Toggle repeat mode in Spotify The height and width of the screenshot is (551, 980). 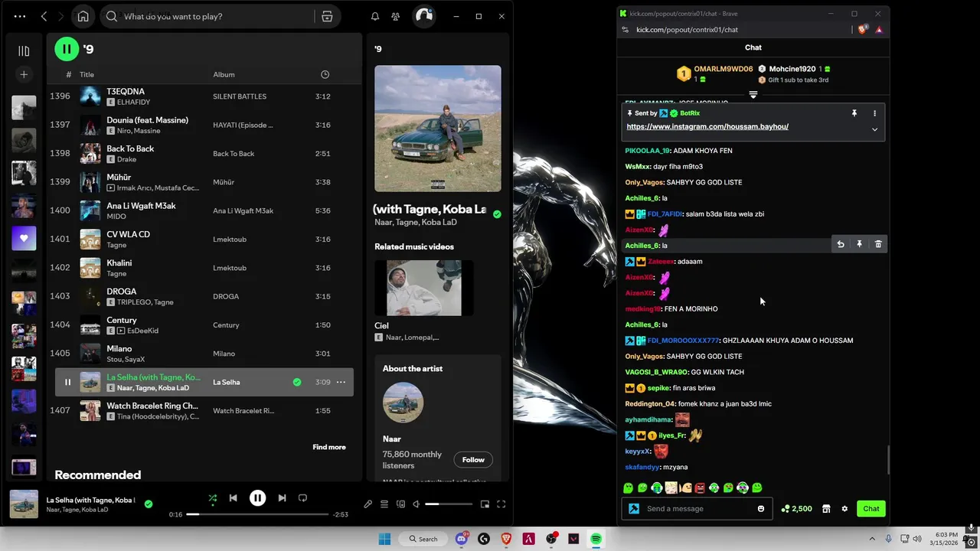coord(302,498)
